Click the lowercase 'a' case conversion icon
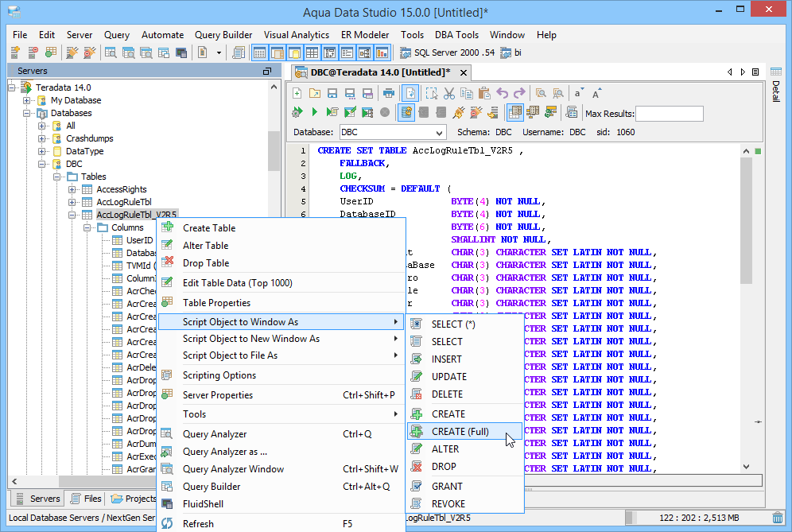 click(x=578, y=94)
